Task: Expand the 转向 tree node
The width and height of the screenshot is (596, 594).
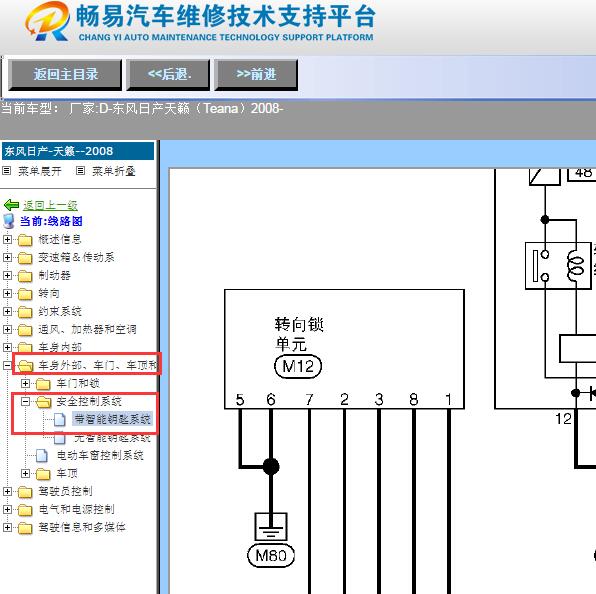Action: click(7, 293)
